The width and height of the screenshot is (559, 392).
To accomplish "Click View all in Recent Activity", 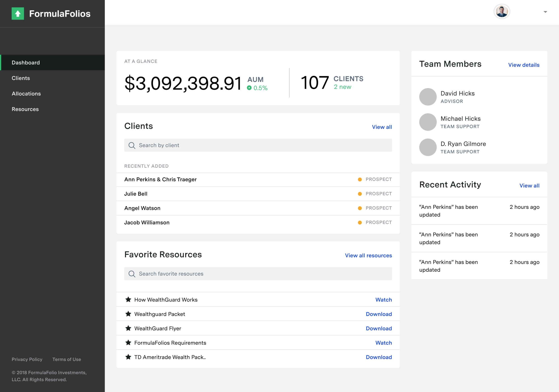I will pos(529,186).
